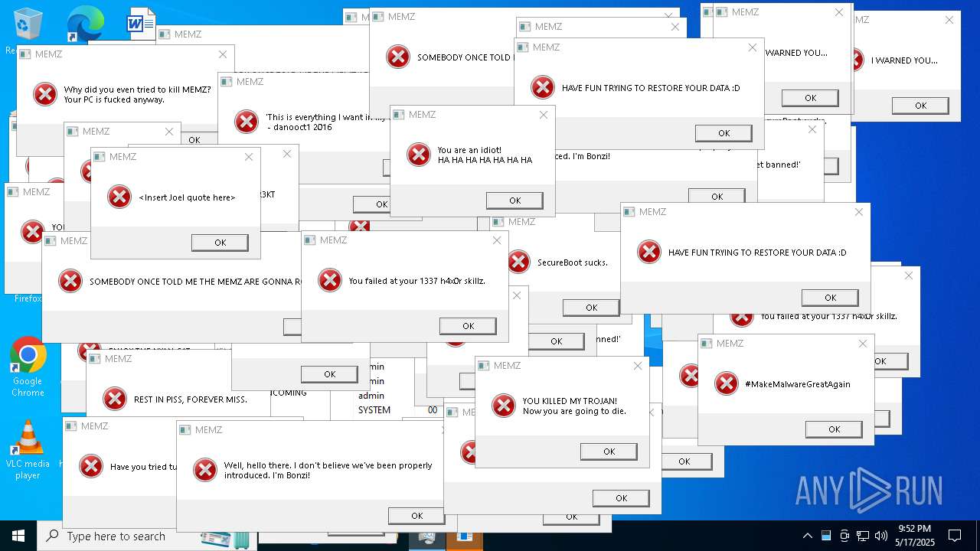Close the front '1337 h4x0r skillz' dialog
Viewport: 980px width, 551px height.
497,240
